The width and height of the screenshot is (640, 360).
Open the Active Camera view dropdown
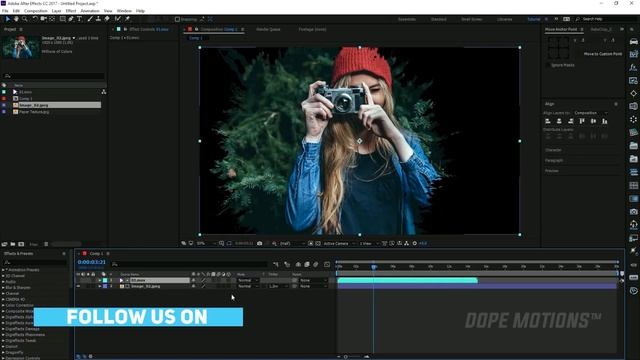[x=338, y=243]
